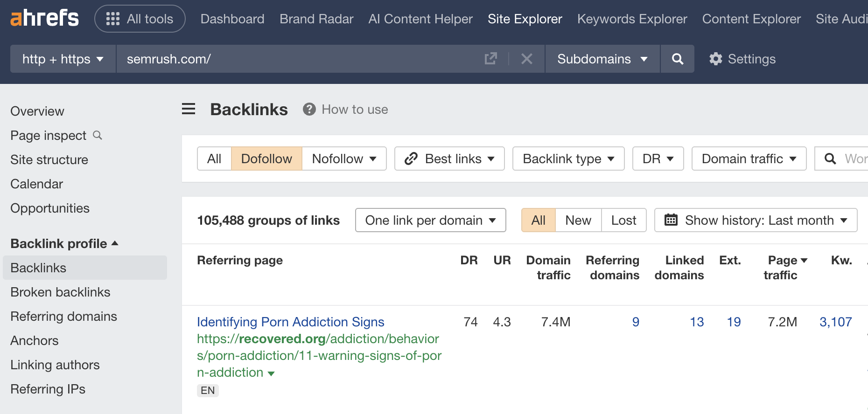Image resolution: width=868 pixels, height=414 pixels.
Task: Open Identifying Porn Addiction Signs link
Action: 290,322
